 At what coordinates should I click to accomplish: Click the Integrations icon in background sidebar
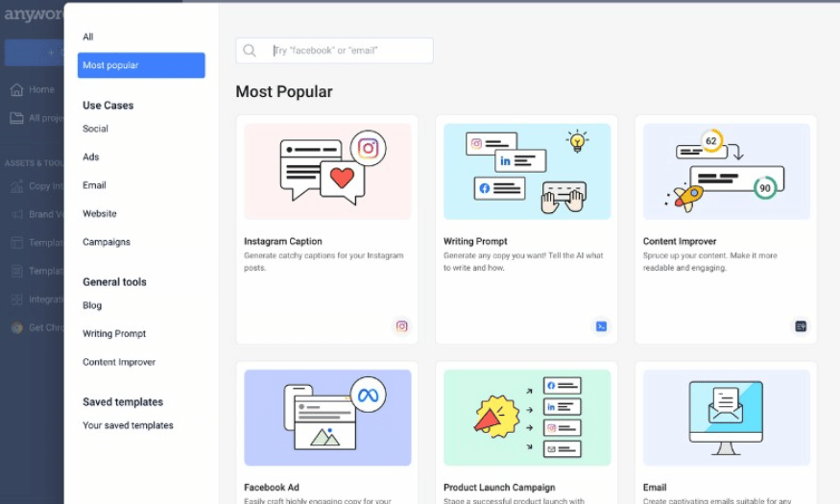tap(17, 300)
